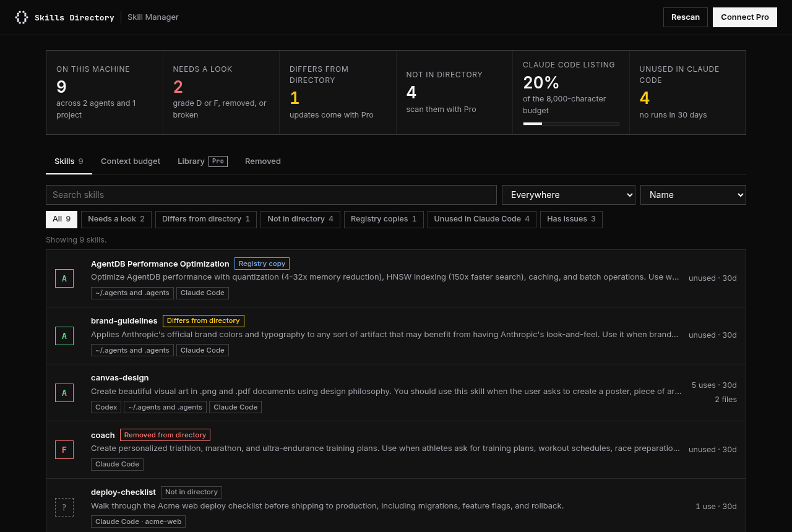Filter by Differs from directory chip
The image size is (792, 532).
tap(206, 219)
